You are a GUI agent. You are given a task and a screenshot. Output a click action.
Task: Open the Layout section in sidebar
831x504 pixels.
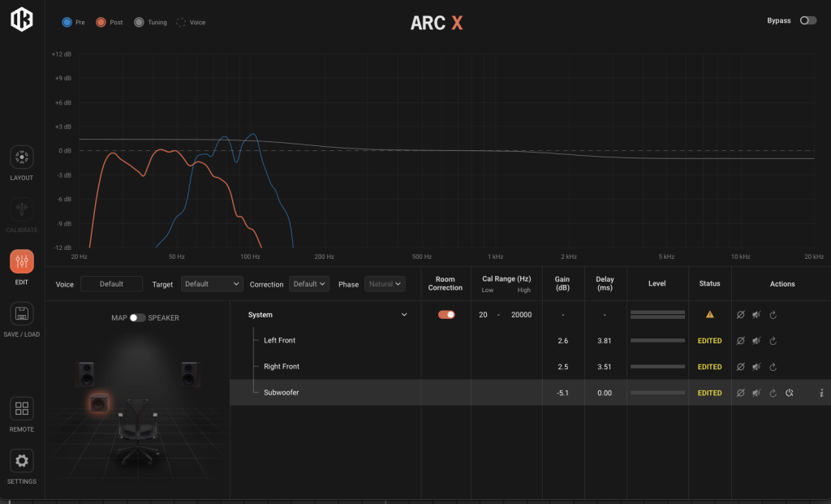pyautogui.click(x=22, y=157)
